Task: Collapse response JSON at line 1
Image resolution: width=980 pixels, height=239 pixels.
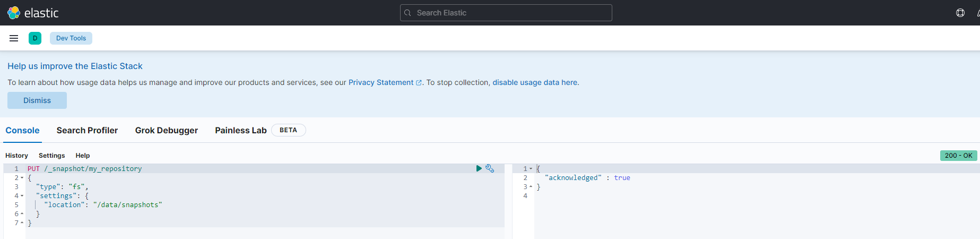Action: [x=531, y=169]
